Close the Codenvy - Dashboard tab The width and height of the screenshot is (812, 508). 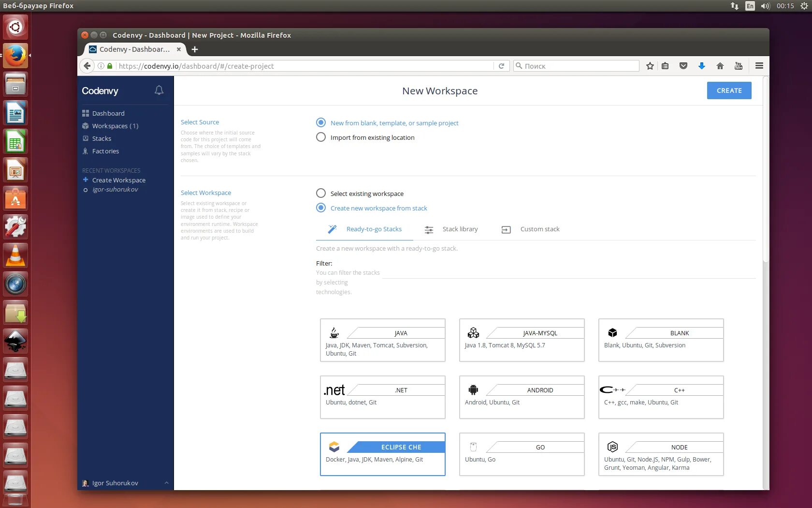point(179,49)
